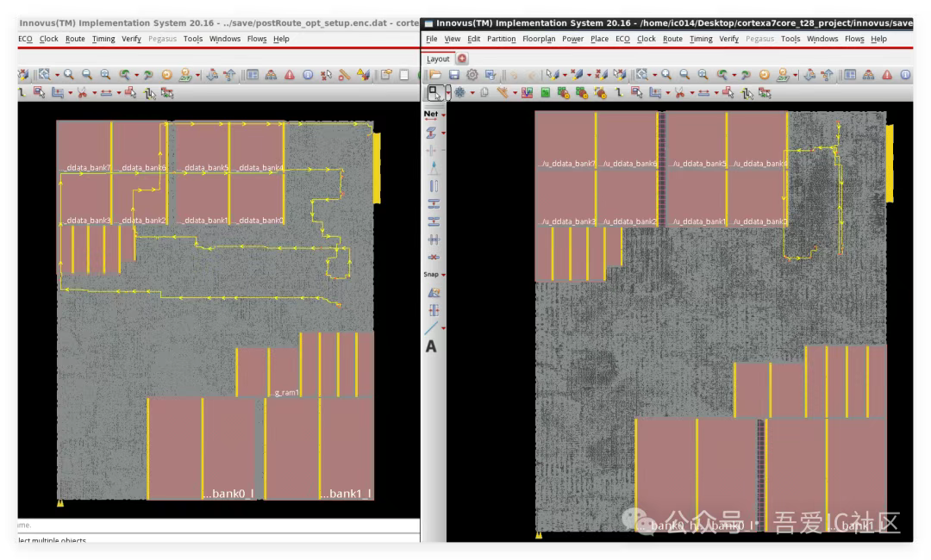Click Zoom In magnifier in right window
This screenshot has height=560, width=931.
coord(666,75)
